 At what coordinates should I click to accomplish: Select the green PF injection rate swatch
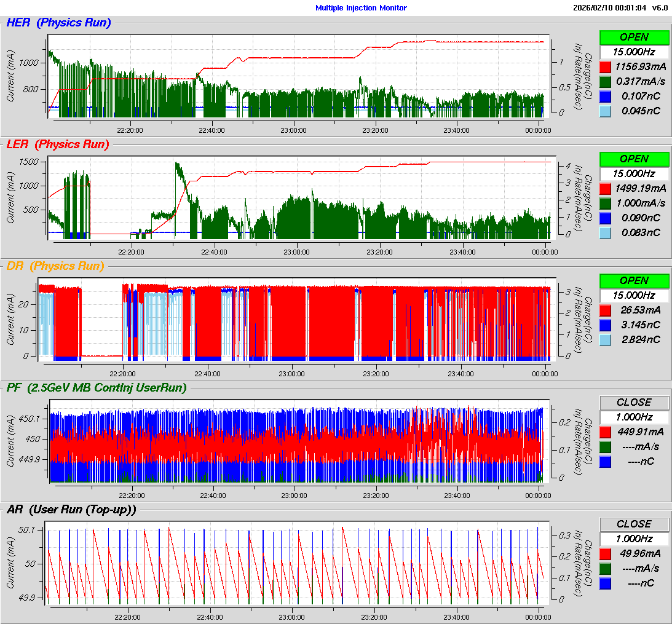(x=605, y=446)
